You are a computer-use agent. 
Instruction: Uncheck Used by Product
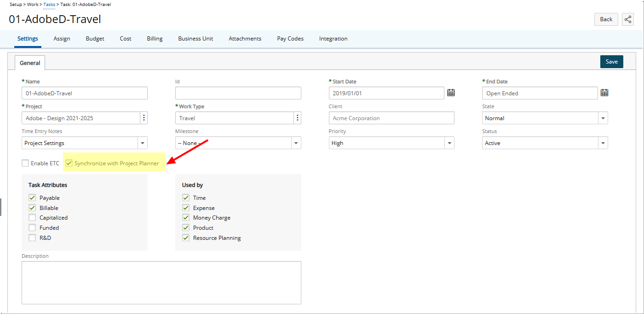186,227
